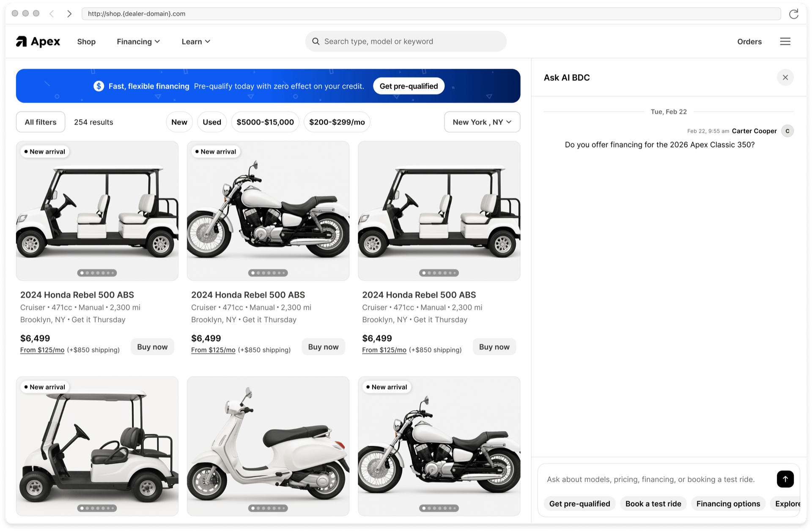Toggle the Used filter chip
This screenshot has width=812, height=531.
click(x=211, y=122)
